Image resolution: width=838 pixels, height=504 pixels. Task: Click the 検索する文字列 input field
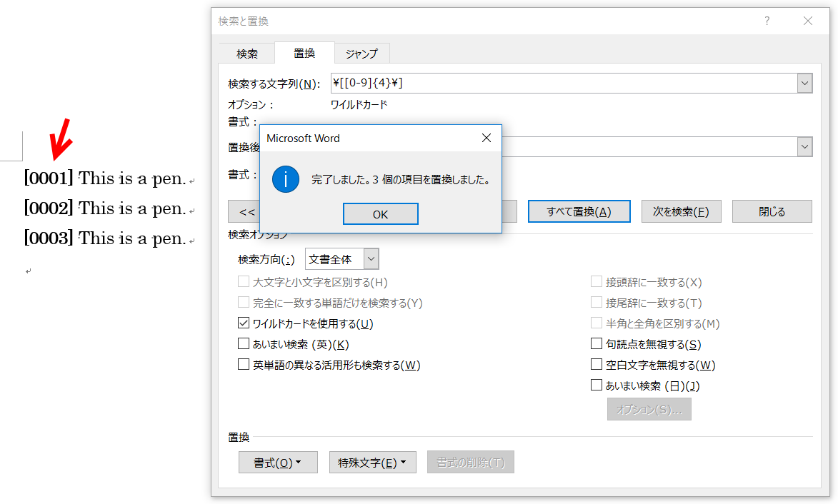click(563, 84)
